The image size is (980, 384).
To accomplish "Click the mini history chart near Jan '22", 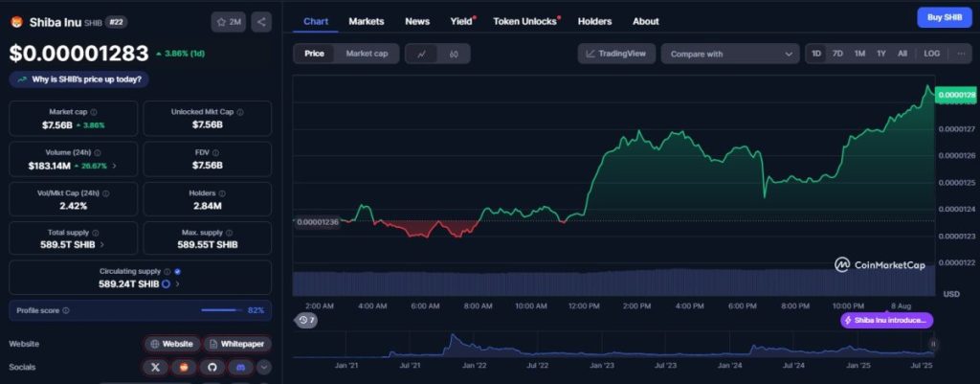I will (x=475, y=347).
